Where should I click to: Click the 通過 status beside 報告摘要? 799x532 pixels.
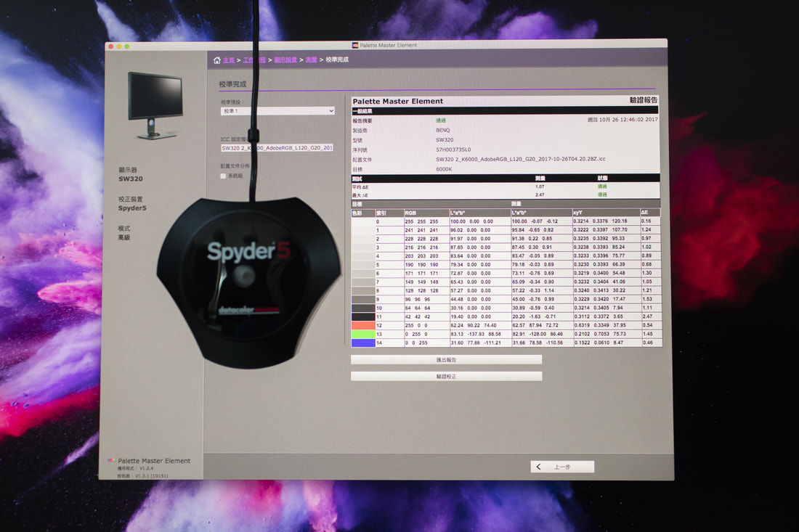click(441, 120)
